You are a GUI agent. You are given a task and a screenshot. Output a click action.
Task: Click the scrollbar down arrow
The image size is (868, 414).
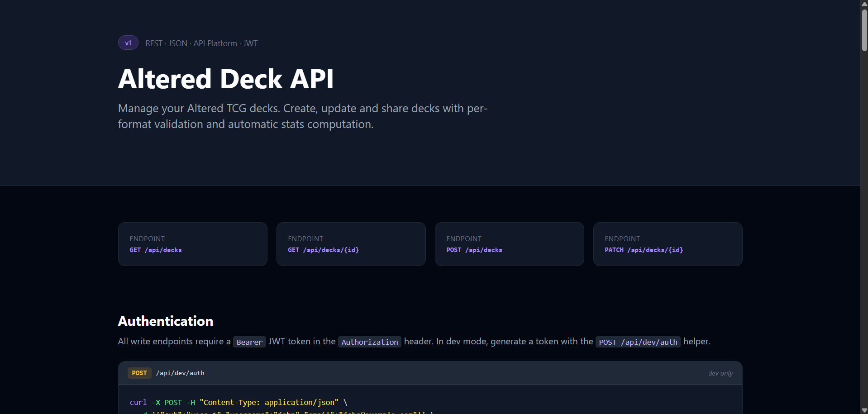(864, 410)
